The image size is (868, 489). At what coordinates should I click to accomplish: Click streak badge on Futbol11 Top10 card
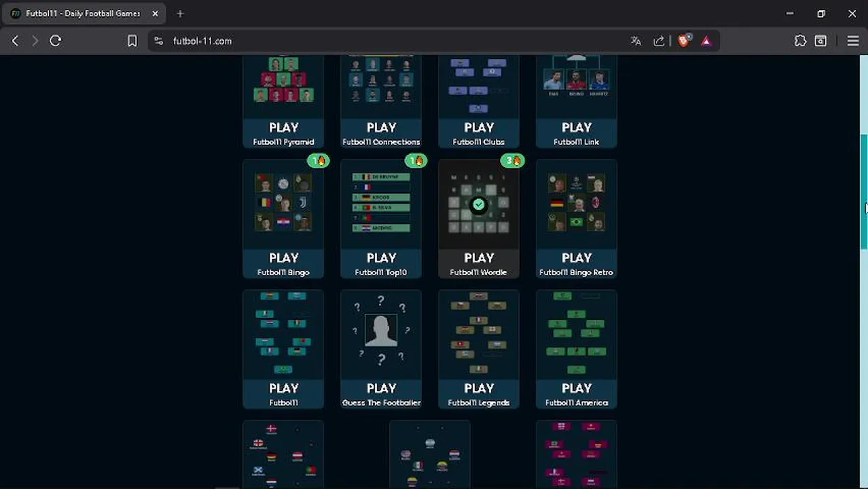click(416, 161)
